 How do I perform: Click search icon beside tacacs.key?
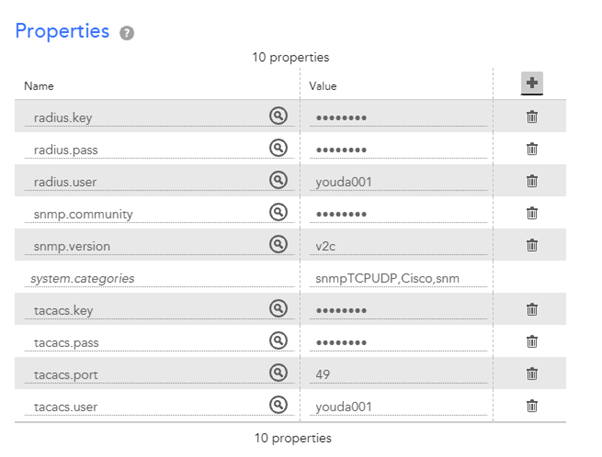coord(278,309)
